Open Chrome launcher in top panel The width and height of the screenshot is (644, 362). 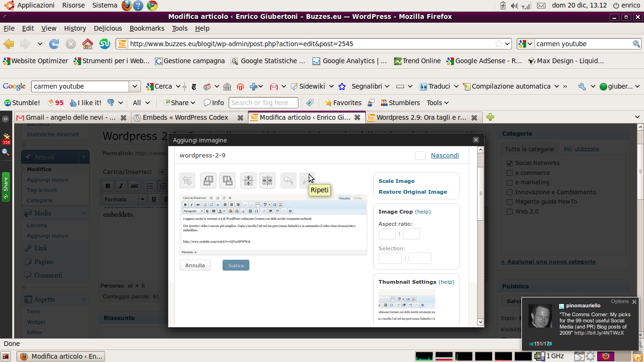pyautogui.click(x=152, y=6)
